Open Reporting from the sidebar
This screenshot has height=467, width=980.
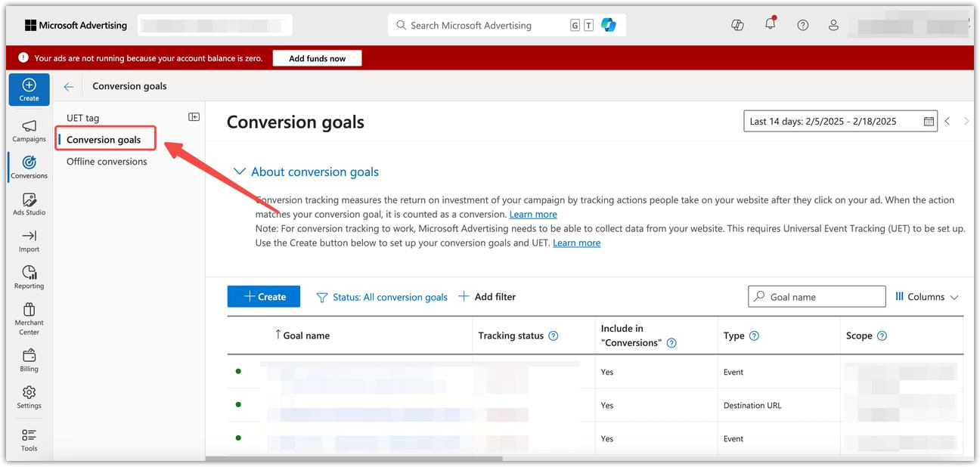29,277
